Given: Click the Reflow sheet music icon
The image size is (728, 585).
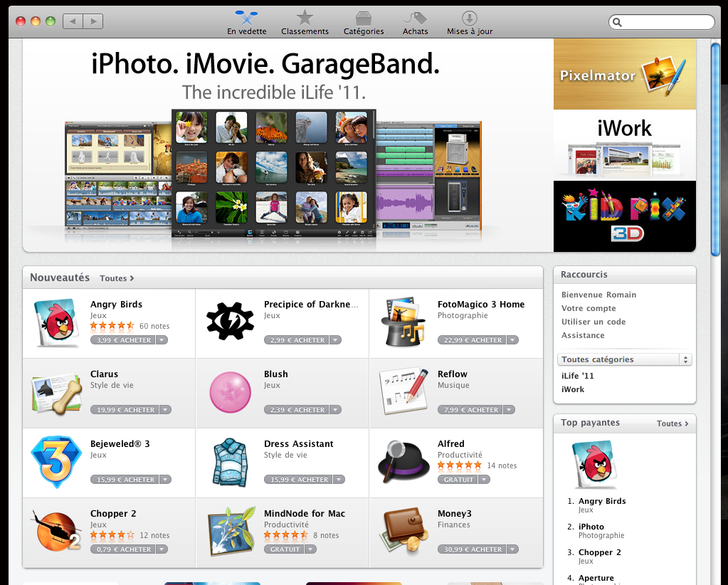Looking at the screenshot, I should click(x=403, y=392).
